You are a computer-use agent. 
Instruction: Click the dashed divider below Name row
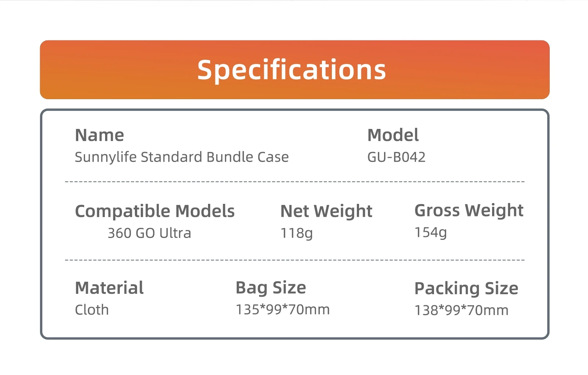[294, 182]
